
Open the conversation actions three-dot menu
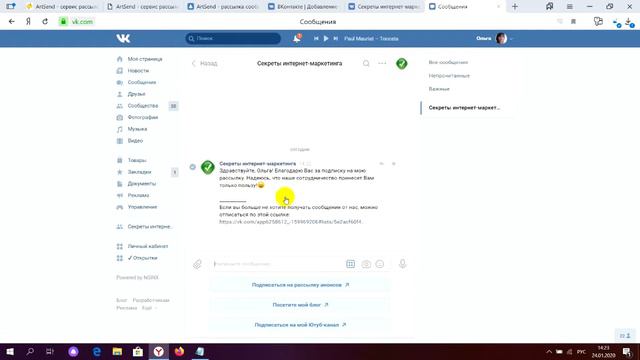(382, 63)
